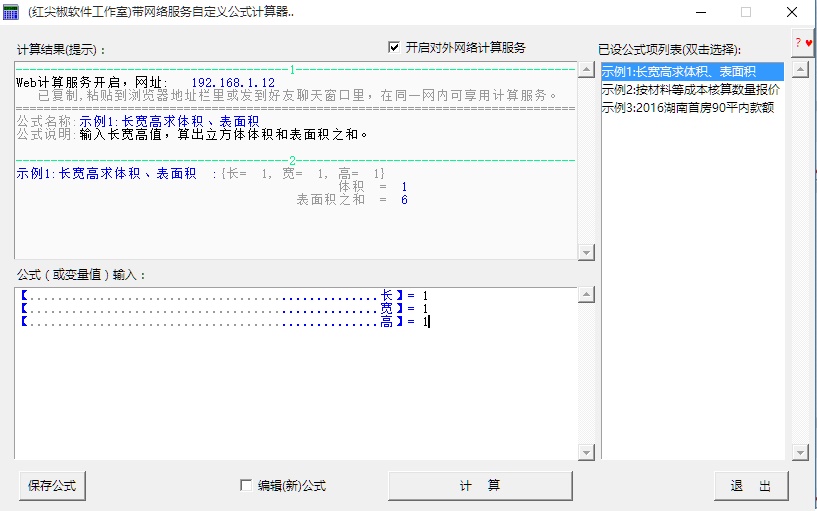The width and height of the screenshot is (817, 511).
Task: Click the formula input scroll-down arrow
Action: point(584,453)
